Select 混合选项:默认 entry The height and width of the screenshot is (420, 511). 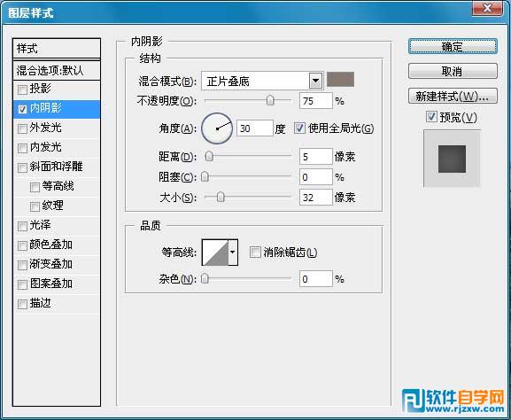coord(57,70)
